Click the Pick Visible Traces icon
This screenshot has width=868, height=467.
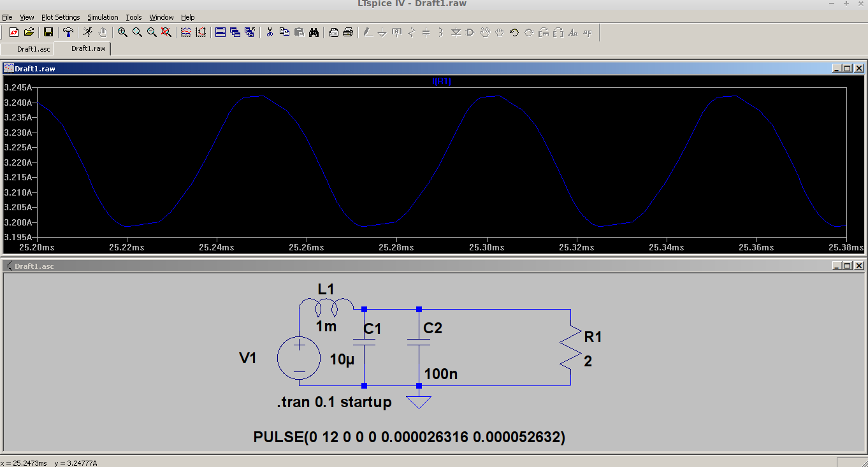pos(186,32)
